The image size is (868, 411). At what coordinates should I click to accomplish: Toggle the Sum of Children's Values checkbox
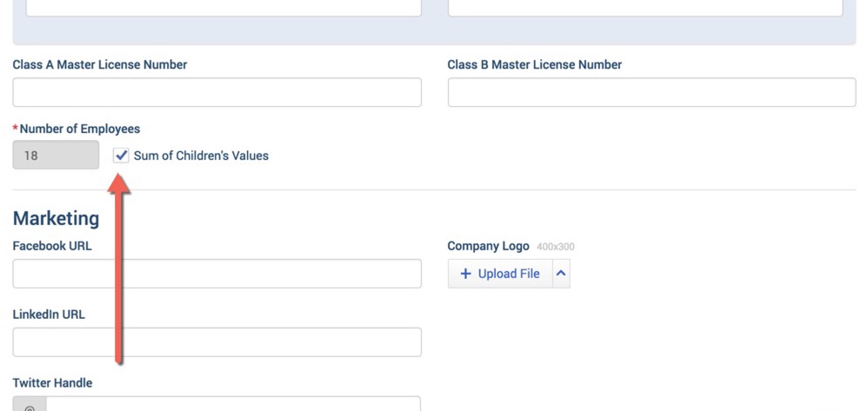(121, 156)
